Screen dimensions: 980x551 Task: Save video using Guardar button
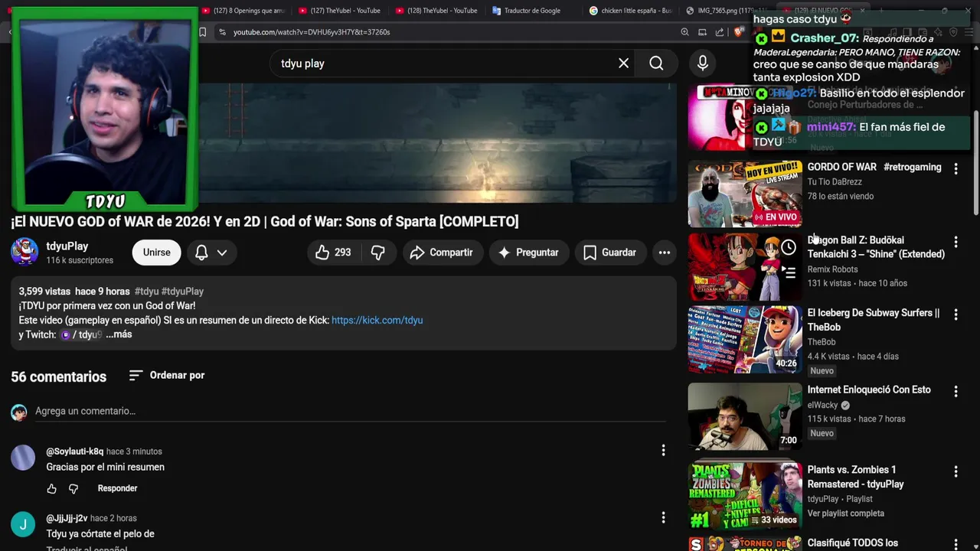pos(609,253)
